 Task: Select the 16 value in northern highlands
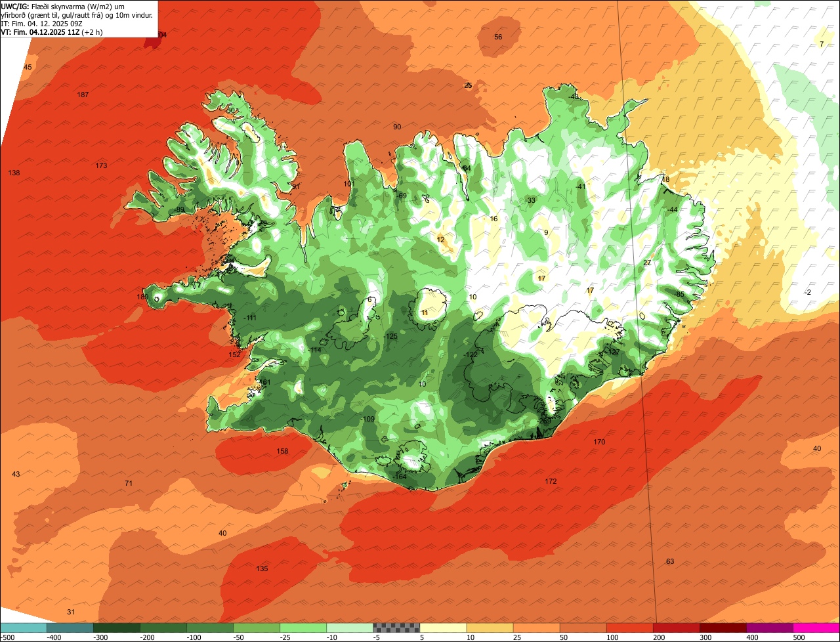point(493,219)
